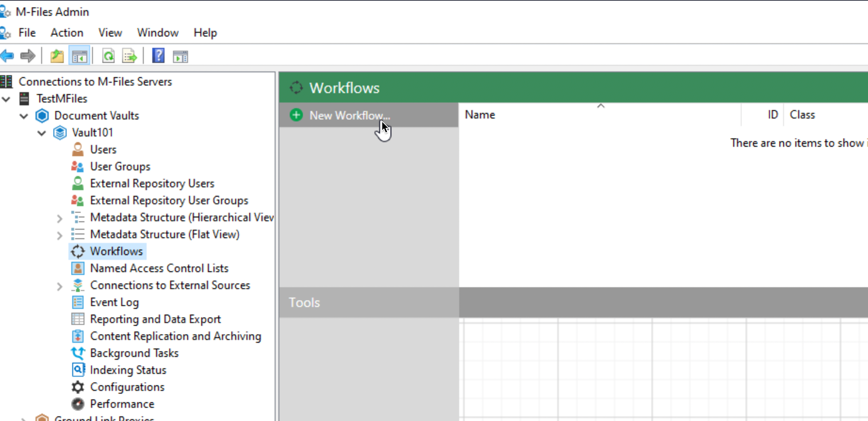Click the Vault101 vault icon
The width and height of the screenshot is (868, 421).
(60, 132)
